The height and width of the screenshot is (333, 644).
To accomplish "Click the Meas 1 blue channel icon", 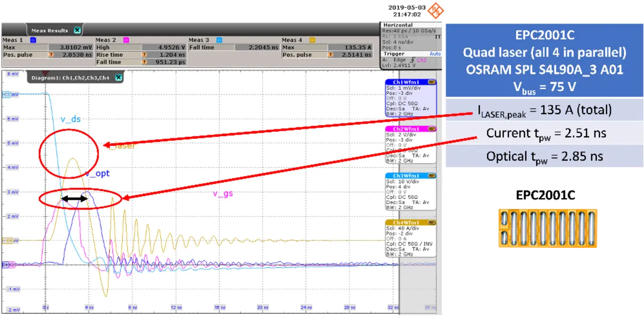I will coord(33,40).
